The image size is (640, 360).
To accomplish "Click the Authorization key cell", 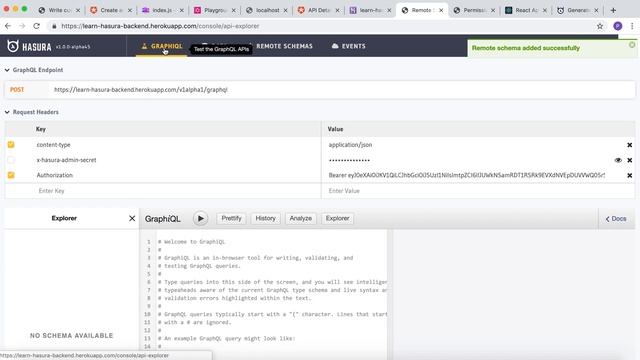I will [x=55, y=175].
